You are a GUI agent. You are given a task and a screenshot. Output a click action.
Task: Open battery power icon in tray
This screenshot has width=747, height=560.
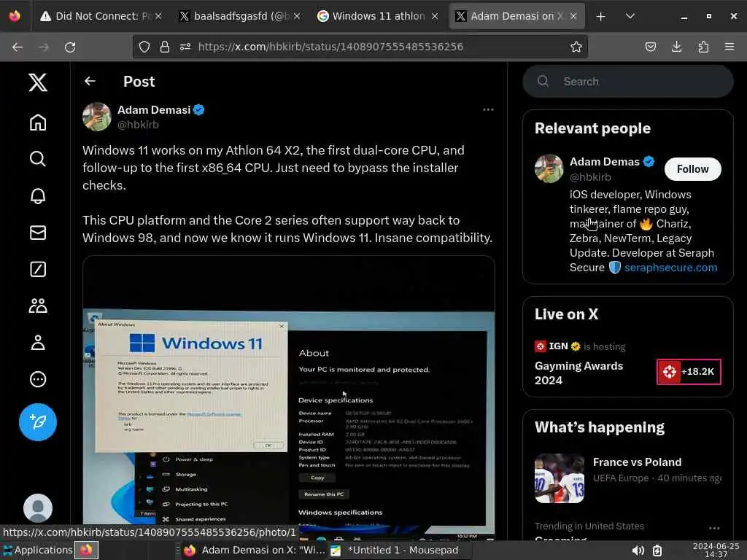(657, 551)
